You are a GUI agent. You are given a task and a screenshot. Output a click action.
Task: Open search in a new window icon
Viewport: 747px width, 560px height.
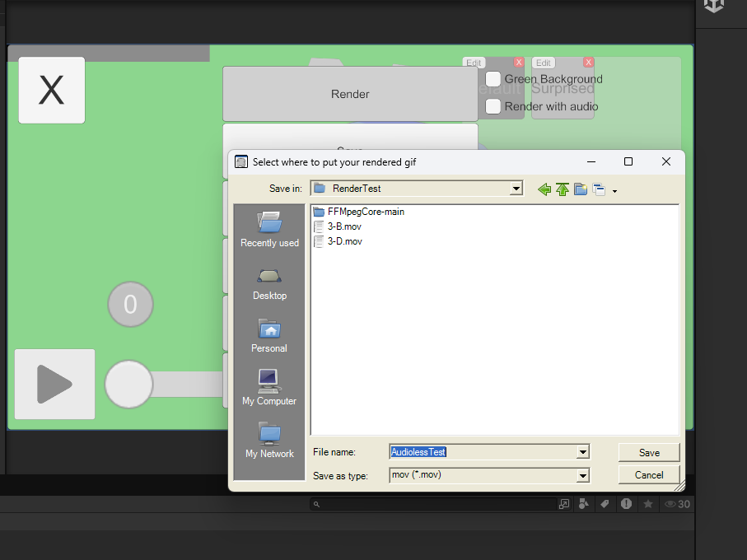564,504
